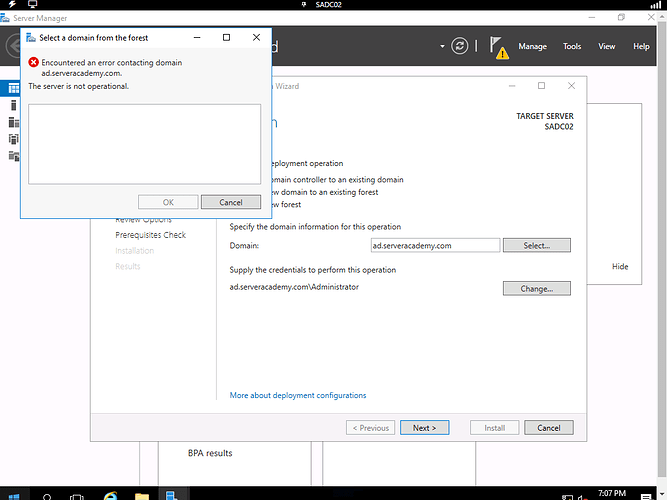Viewport: 667px width, 500px height.
Task: Select Local Server icon in left sidebar
Action: tap(14, 105)
